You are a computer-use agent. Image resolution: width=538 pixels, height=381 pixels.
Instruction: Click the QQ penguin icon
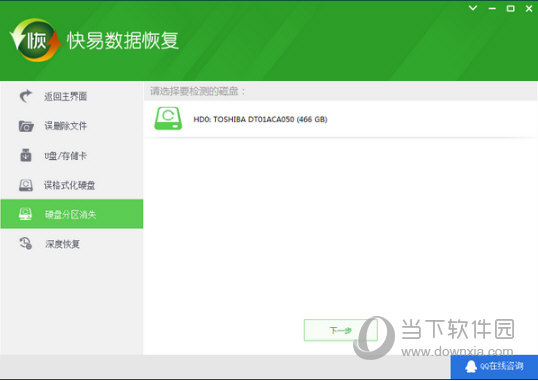(471, 367)
